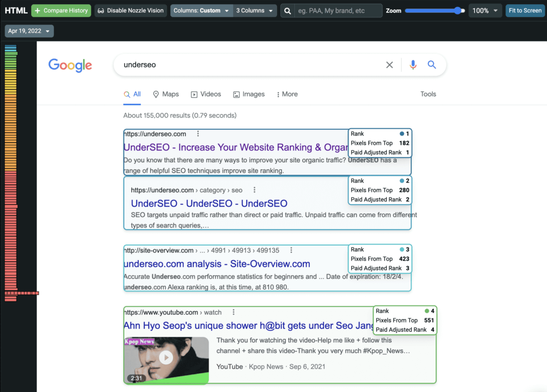Open the Apr 19, 2022 date dropdown

click(x=29, y=31)
